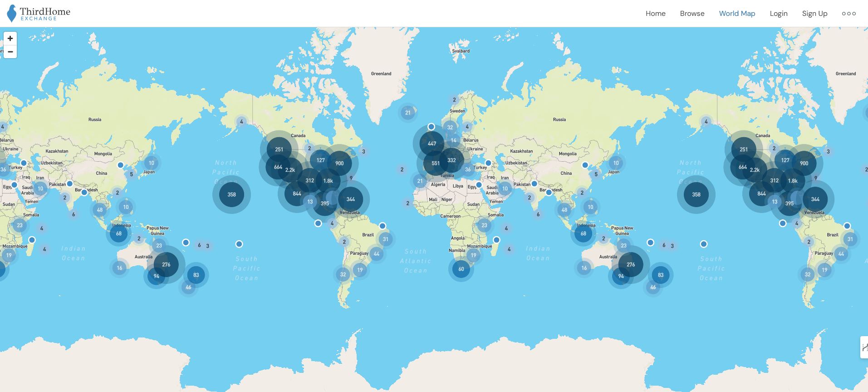Open the 344 cluster on right map copy
The image size is (868, 392).
815,199
